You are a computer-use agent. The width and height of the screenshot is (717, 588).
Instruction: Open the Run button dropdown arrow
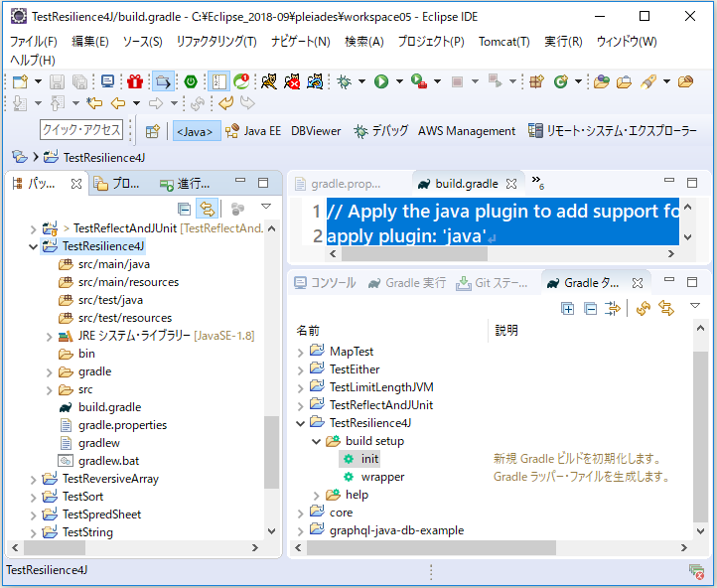point(399,81)
